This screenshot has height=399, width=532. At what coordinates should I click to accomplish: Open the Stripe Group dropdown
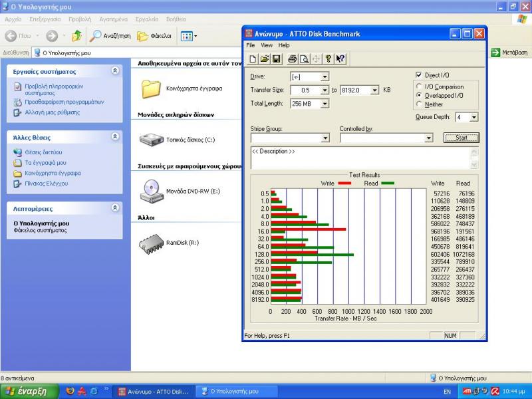(x=325, y=138)
